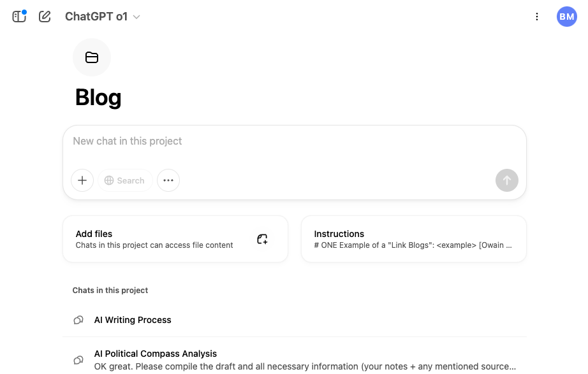Image resolution: width=588 pixels, height=374 pixels.
Task: Click the add file icon
Action: [262, 239]
